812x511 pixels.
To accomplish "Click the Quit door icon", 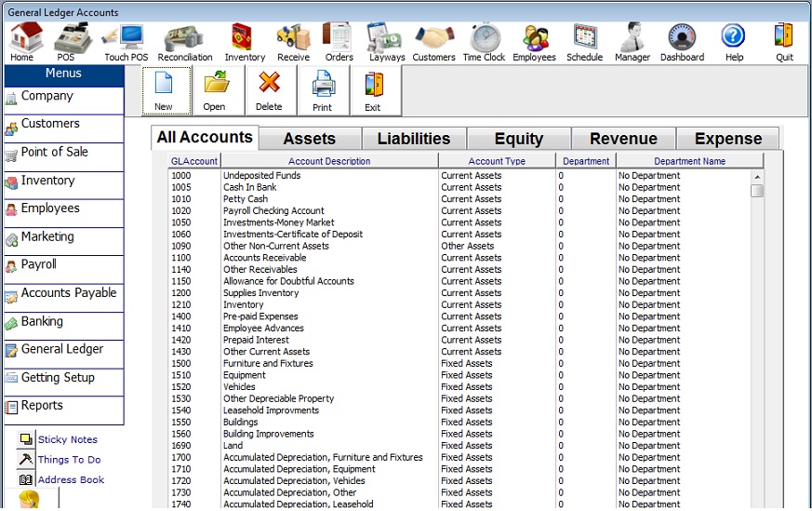I will coord(784,42).
